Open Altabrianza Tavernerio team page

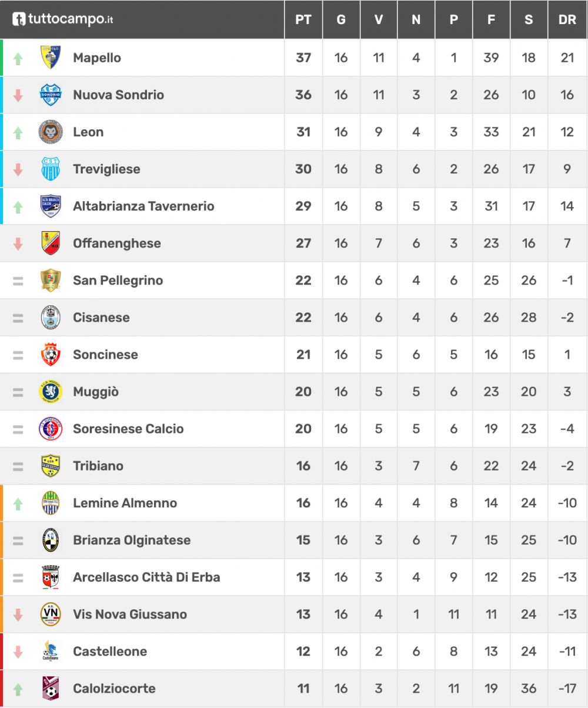143,206
